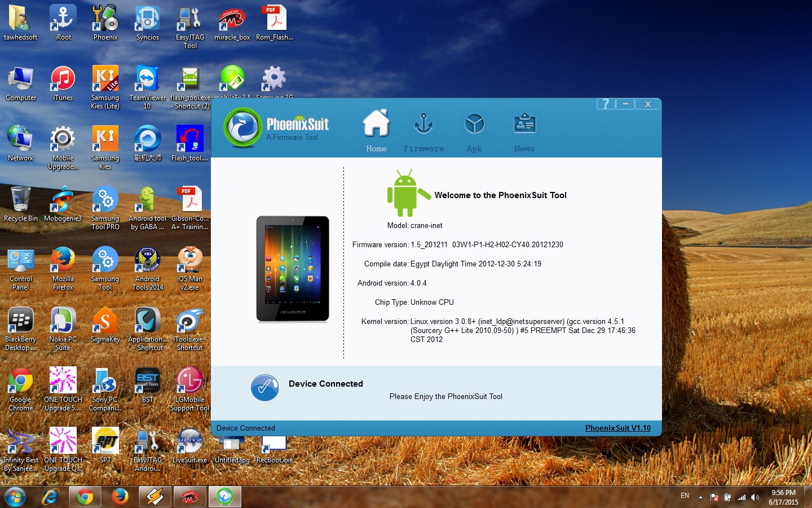Open the Rom_Flash PDF file
This screenshot has width=812, height=508.
pyautogui.click(x=275, y=24)
